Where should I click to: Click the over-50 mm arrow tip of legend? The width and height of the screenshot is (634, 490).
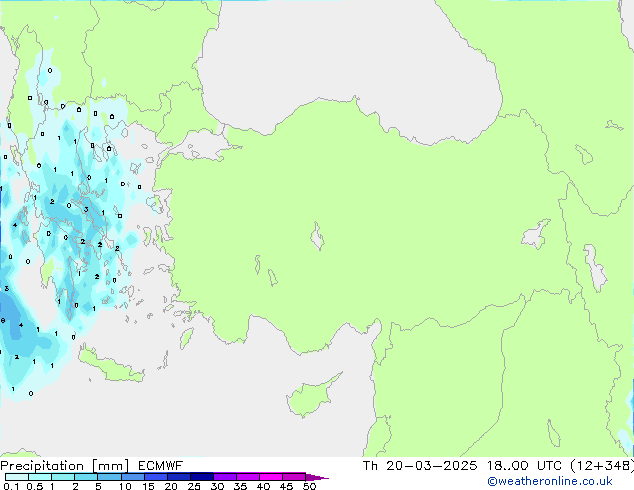point(317,477)
